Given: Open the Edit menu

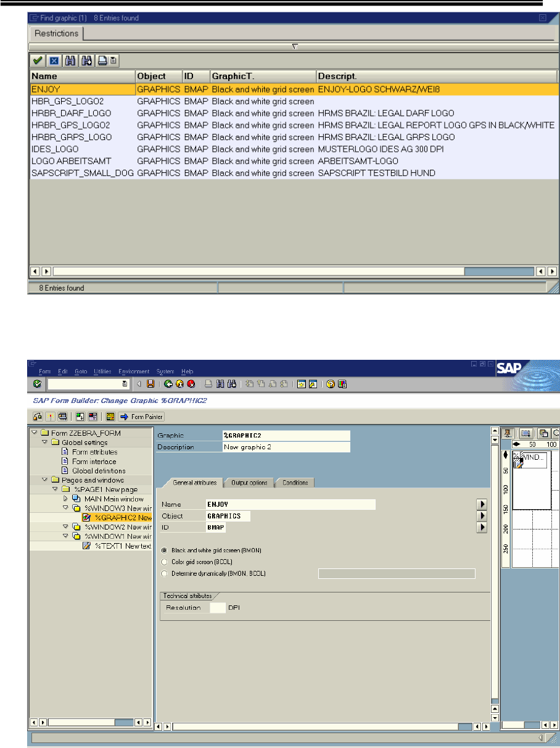Looking at the screenshot, I should 62,372.
